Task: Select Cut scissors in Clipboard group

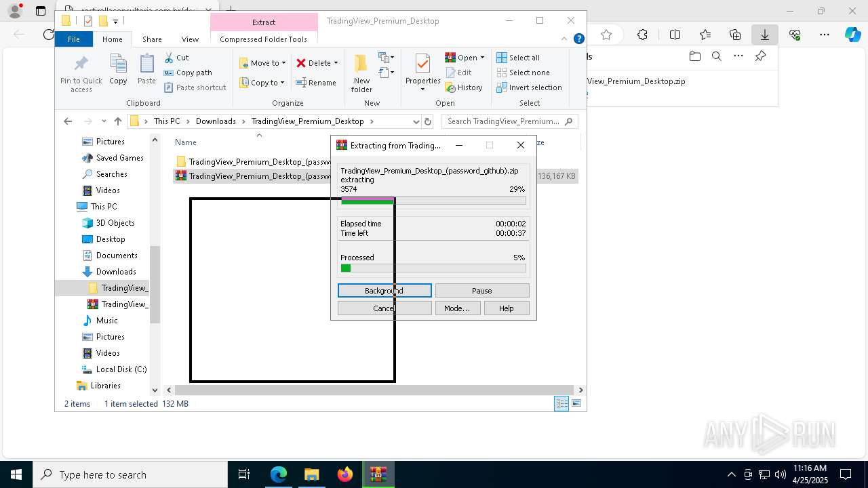Action: (x=176, y=58)
